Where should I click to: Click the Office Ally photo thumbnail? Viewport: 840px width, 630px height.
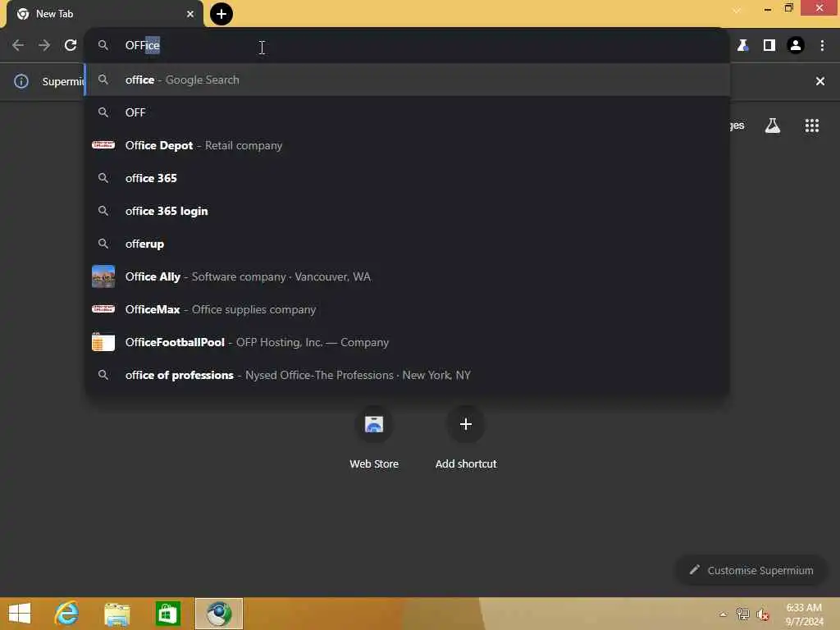[103, 276]
